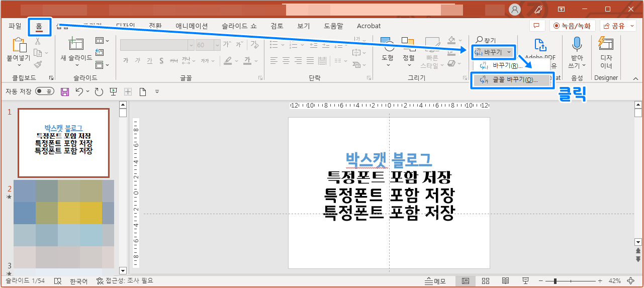
Task: Toggle Underline text formatting
Action: pos(149,61)
